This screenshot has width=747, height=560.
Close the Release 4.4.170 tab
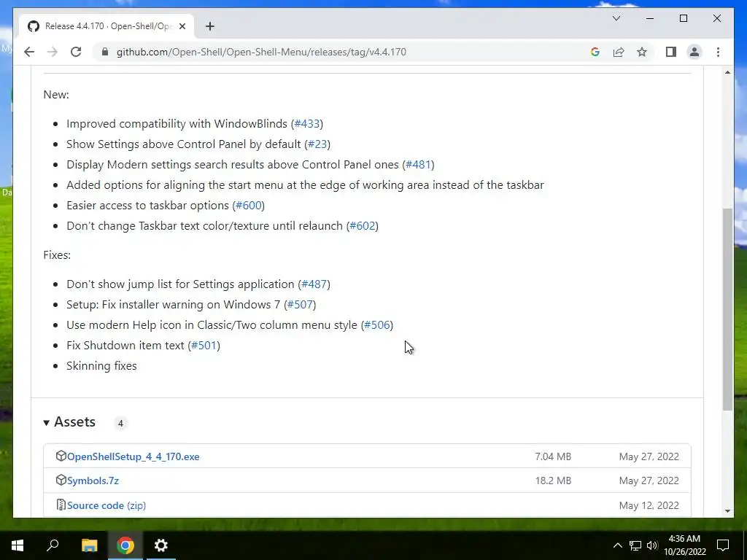(x=182, y=26)
